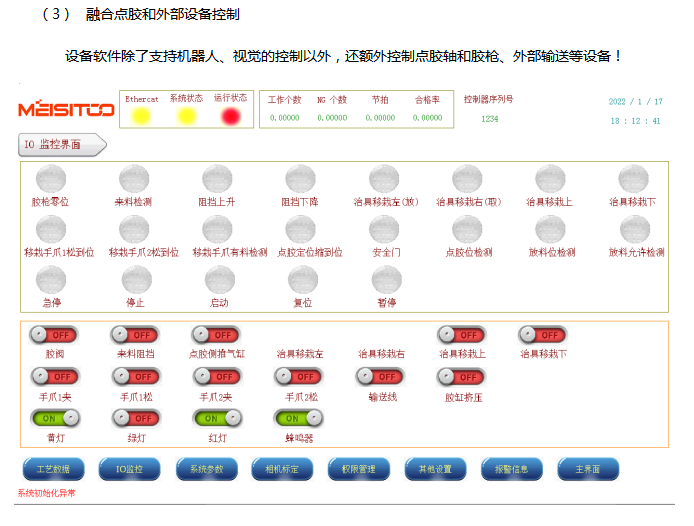This screenshot has width=694, height=526.
Task: Open the 工艺数据 page
Action: [x=54, y=468]
